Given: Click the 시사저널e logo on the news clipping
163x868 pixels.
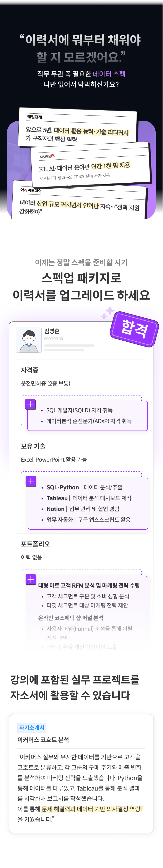Looking at the screenshot, I should coord(47,156).
